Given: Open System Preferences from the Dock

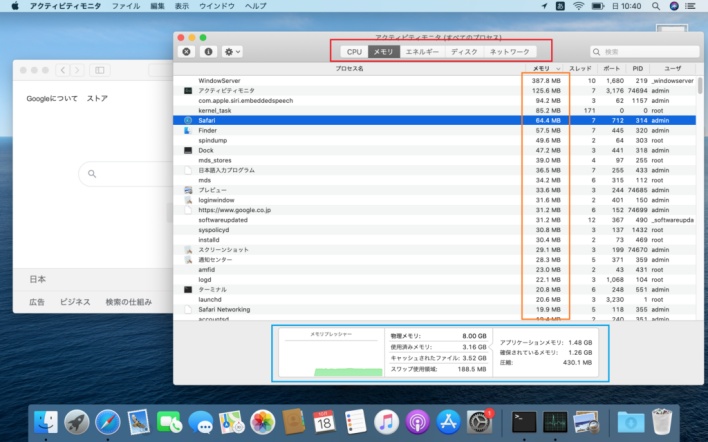Looking at the screenshot, I should (x=479, y=422).
